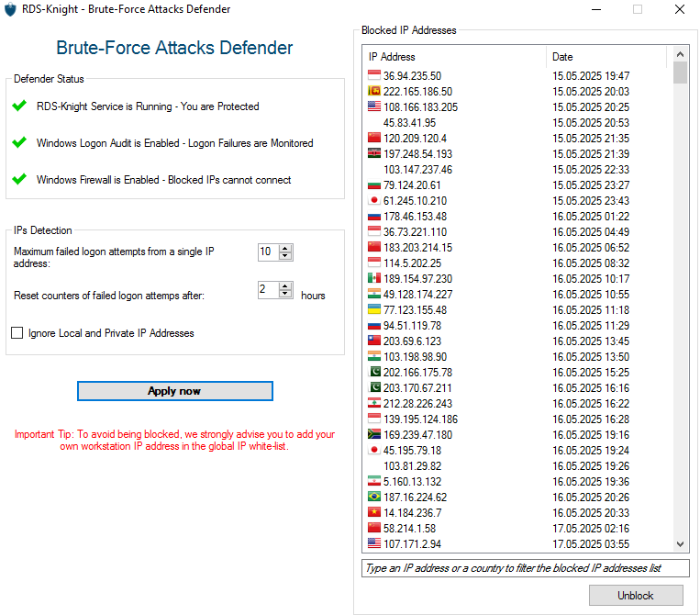Decrease maximum failed logon attempts value

pyautogui.click(x=284, y=256)
